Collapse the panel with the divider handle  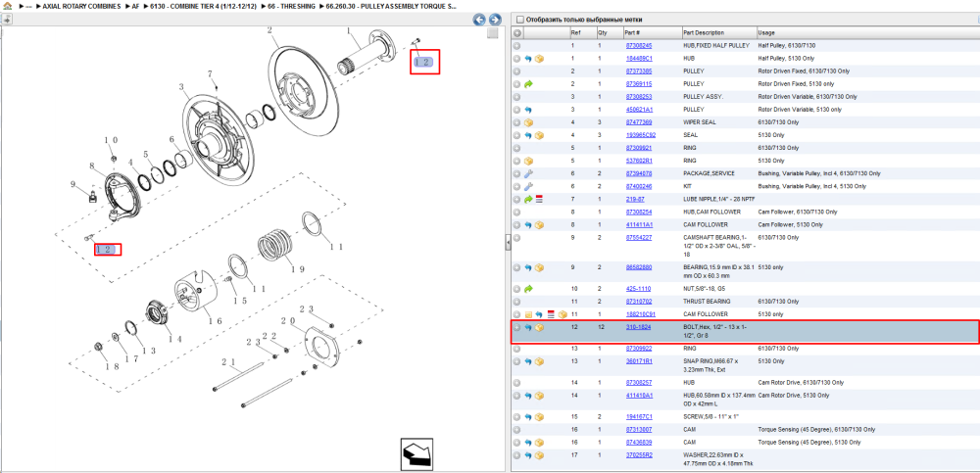508,241
